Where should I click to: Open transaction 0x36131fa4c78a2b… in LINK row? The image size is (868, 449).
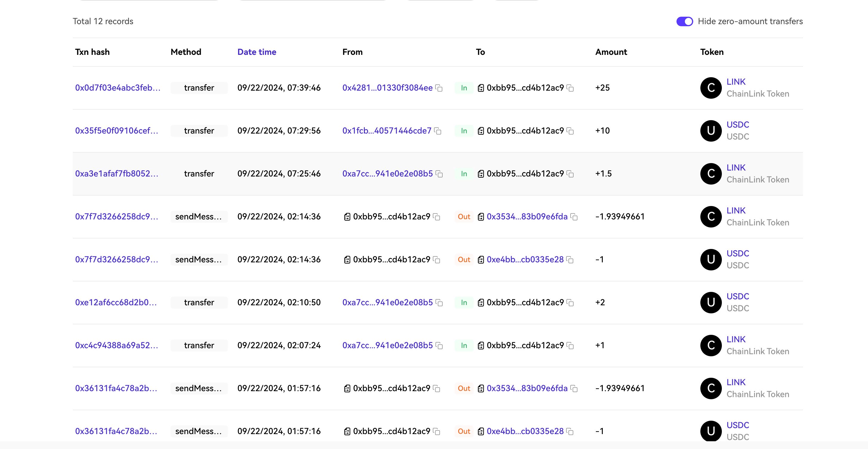pos(116,388)
